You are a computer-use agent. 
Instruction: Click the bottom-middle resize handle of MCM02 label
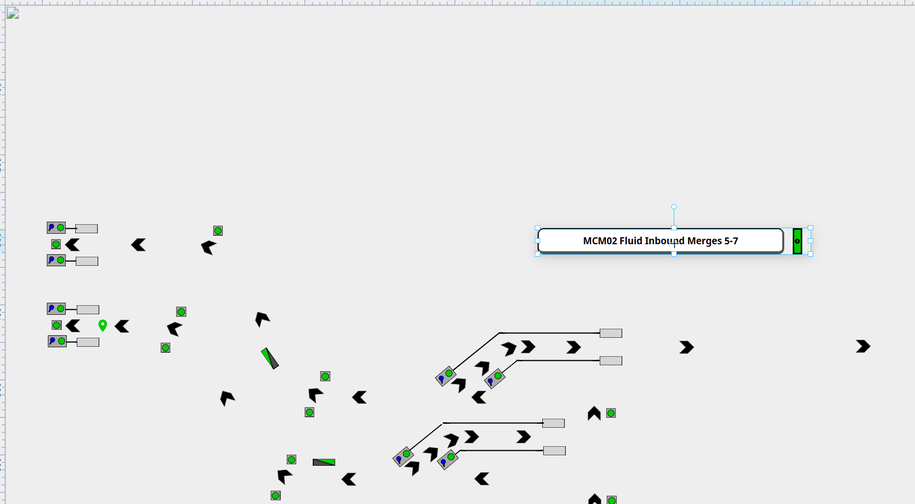[x=674, y=254]
